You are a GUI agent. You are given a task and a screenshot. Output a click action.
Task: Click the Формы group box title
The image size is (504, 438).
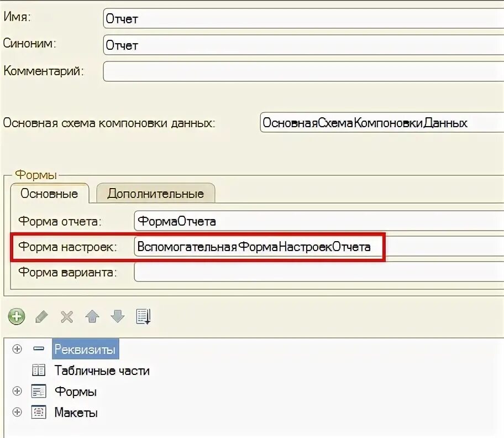click(36, 175)
